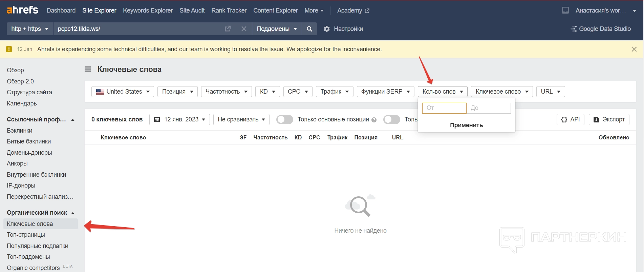Open the workspace account dropdown
Viewport: 644px width, 272px height.
point(606,11)
